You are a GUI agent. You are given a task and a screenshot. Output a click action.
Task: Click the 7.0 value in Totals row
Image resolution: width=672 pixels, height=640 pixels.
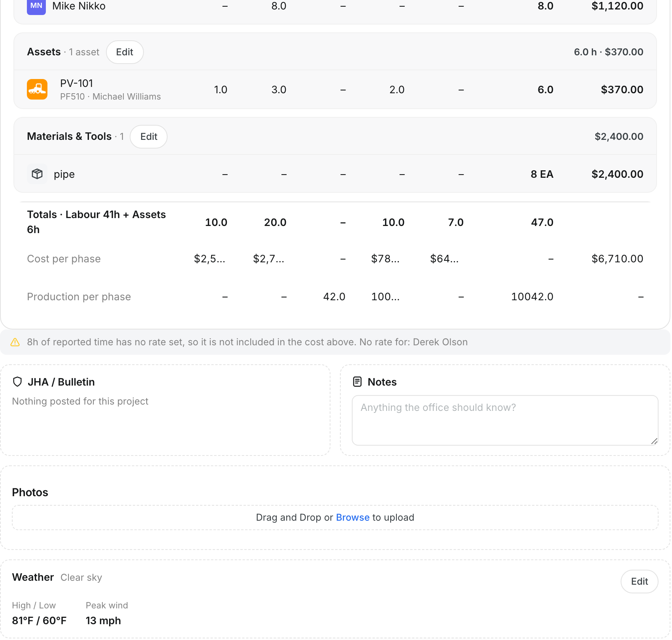(x=456, y=222)
